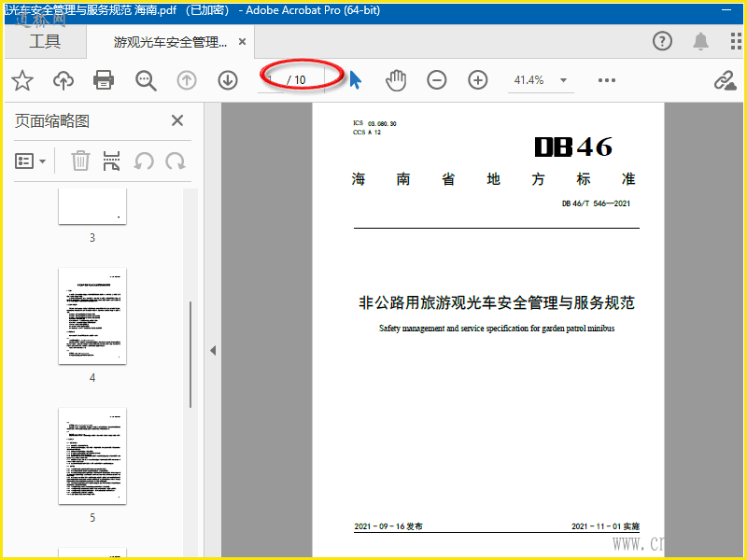Switch to the 工具 tab
This screenshot has height=560, width=747.
click(45, 41)
